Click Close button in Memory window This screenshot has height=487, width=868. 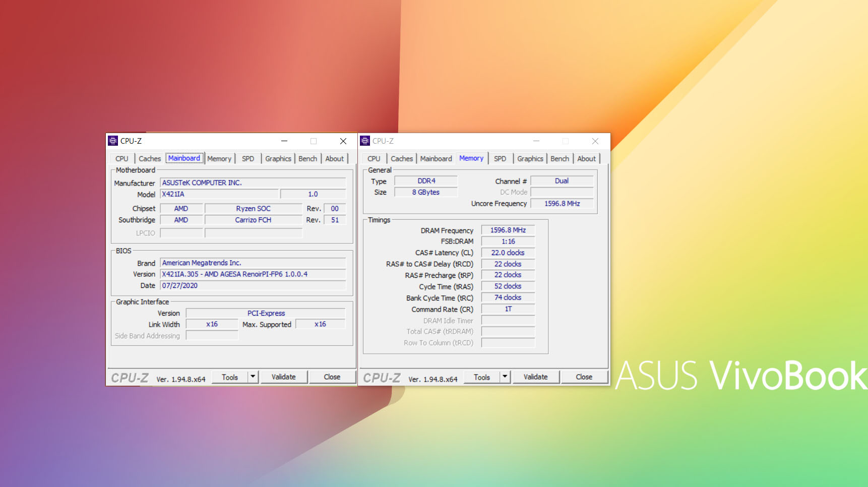[x=584, y=377]
